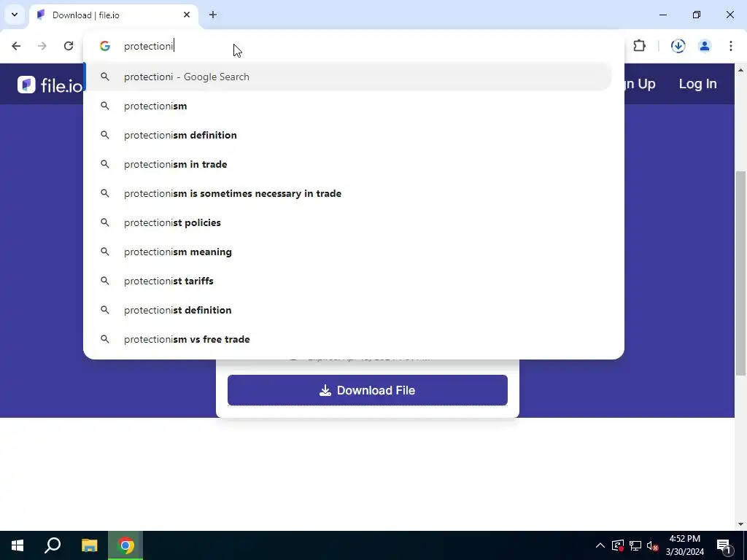The image size is (747, 560).
Task: Open the tab search dropdown arrow
Action: click(15, 15)
